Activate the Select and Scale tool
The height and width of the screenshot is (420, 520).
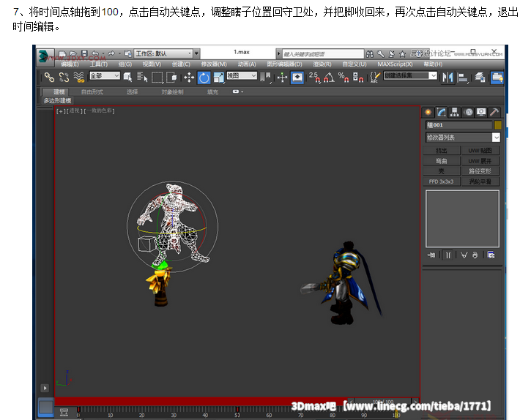(x=218, y=78)
